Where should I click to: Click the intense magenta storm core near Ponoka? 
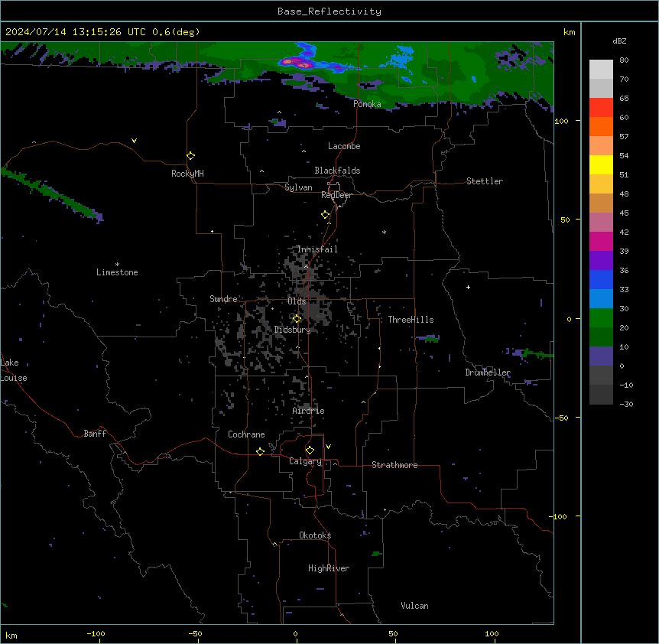[x=297, y=63]
